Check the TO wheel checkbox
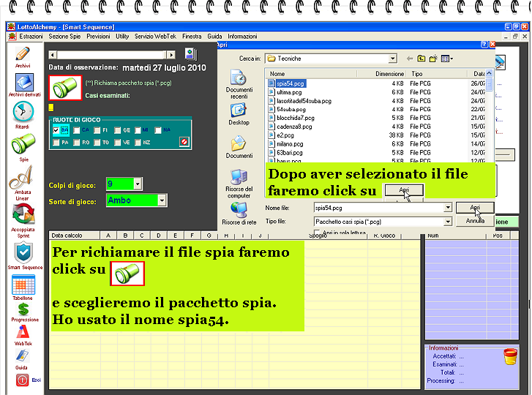 pos(97,143)
